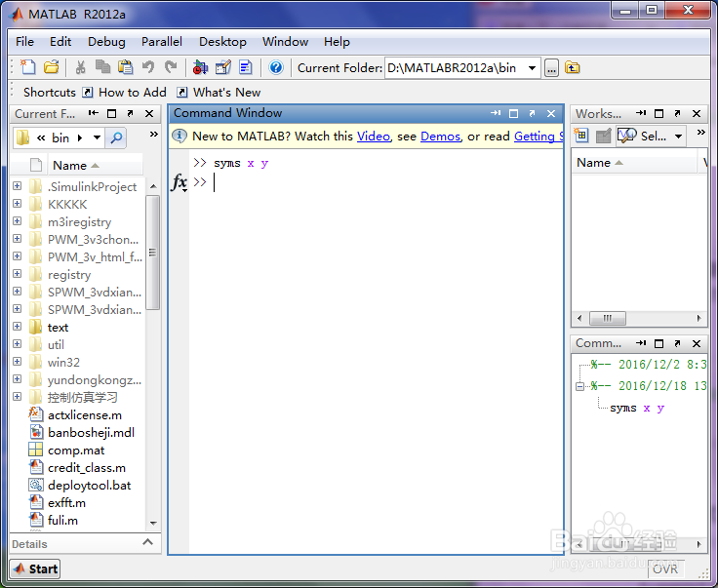The width and height of the screenshot is (718, 588).
Task: Click the MATLAB Start button
Action: pos(35,568)
